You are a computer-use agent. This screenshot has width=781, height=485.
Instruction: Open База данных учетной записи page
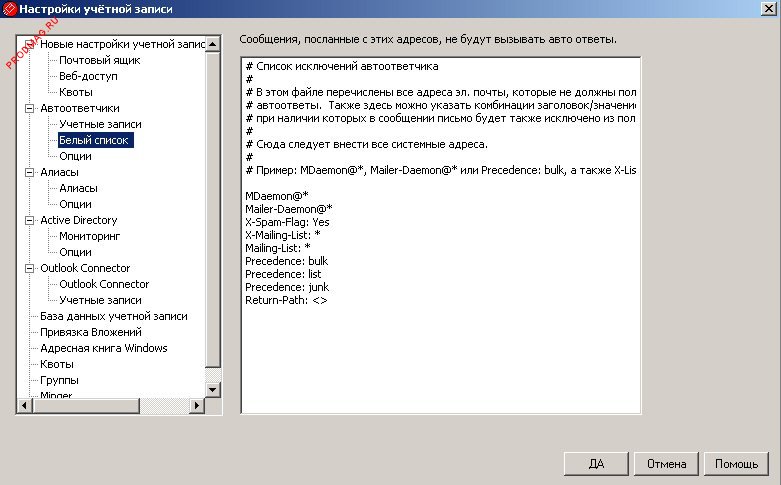[x=113, y=316]
